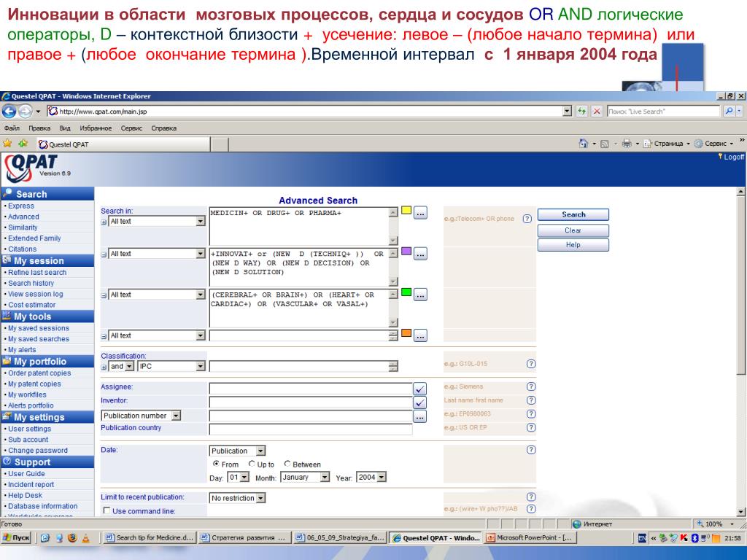Select the Between date radio button

[x=287, y=464]
